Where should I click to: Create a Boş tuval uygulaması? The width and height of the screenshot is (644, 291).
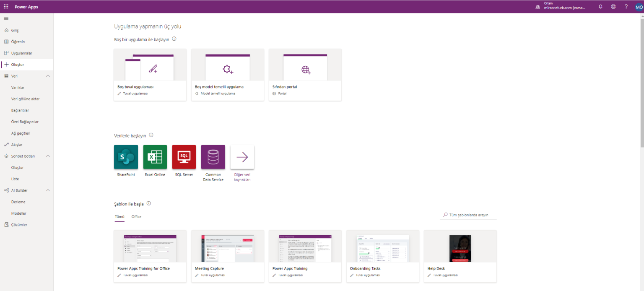pyautogui.click(x=150, y=75)
